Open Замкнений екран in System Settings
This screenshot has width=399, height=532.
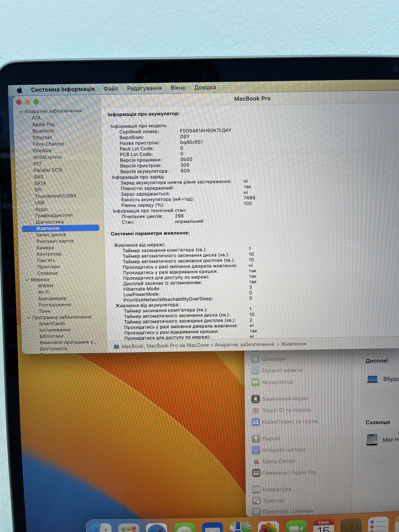pos(285,399)
